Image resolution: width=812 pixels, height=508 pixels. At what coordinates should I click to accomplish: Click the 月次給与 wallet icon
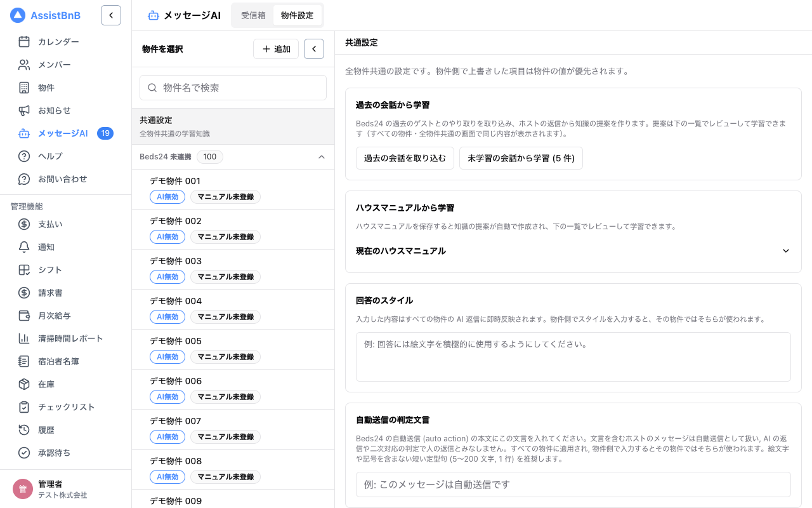point(24,316)
